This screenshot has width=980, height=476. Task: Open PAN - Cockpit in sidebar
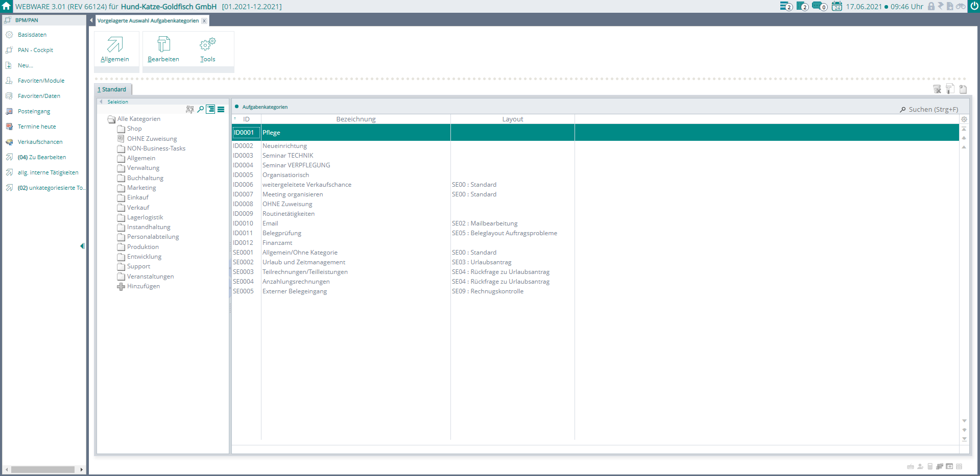coord(35,50)
